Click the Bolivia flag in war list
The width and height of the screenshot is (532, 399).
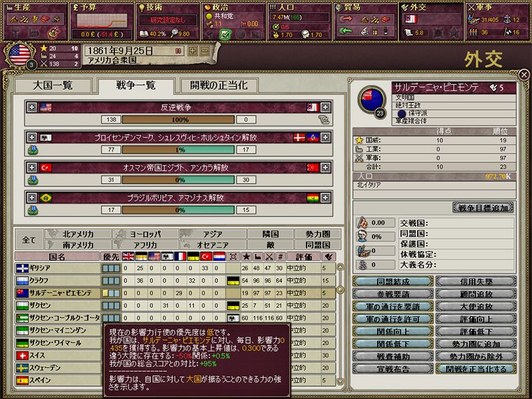coord(313,198)
